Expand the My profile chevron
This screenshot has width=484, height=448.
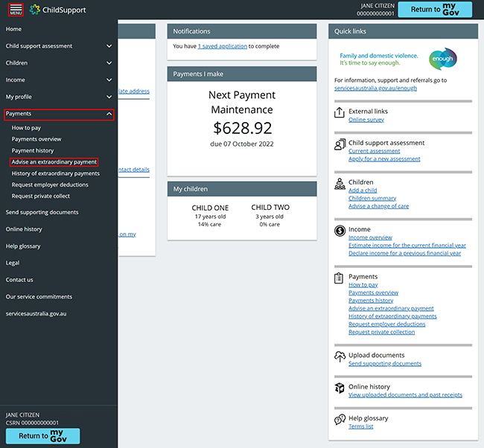pyautogui.click(x=109, y=97)
